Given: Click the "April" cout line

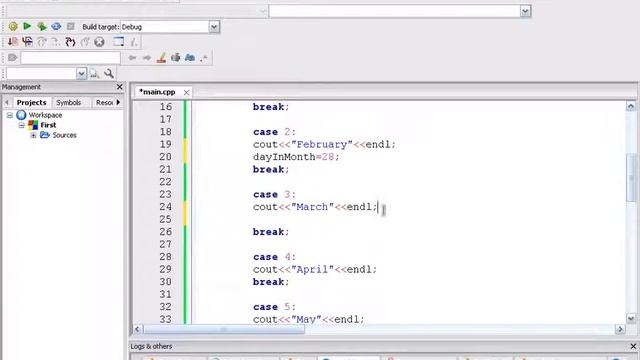Looking at the screenshot, I should (315, 269).
